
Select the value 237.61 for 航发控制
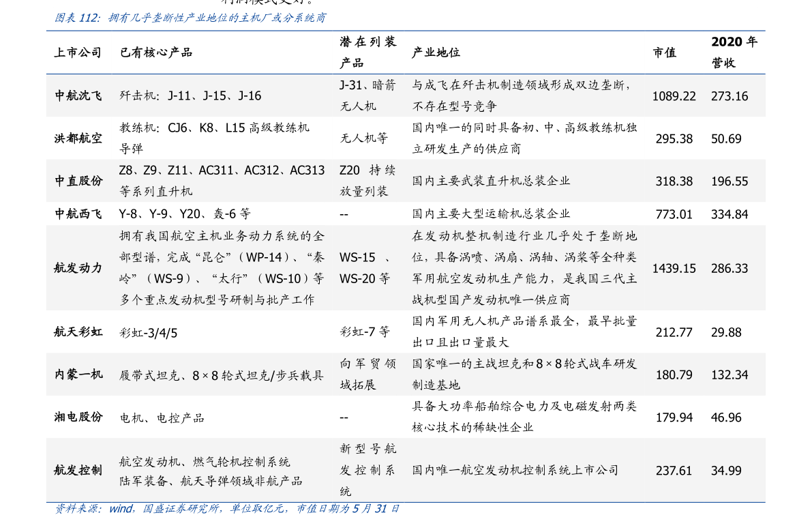(674, 470)
